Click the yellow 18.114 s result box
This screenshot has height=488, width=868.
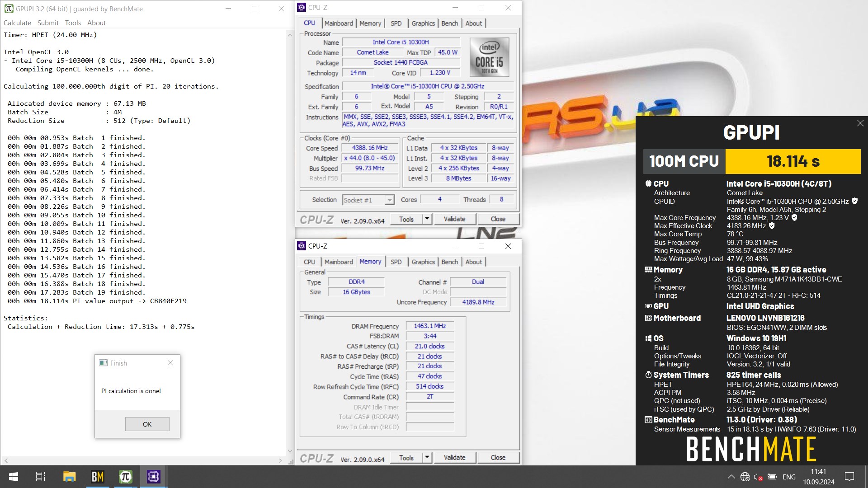(793, 161)
